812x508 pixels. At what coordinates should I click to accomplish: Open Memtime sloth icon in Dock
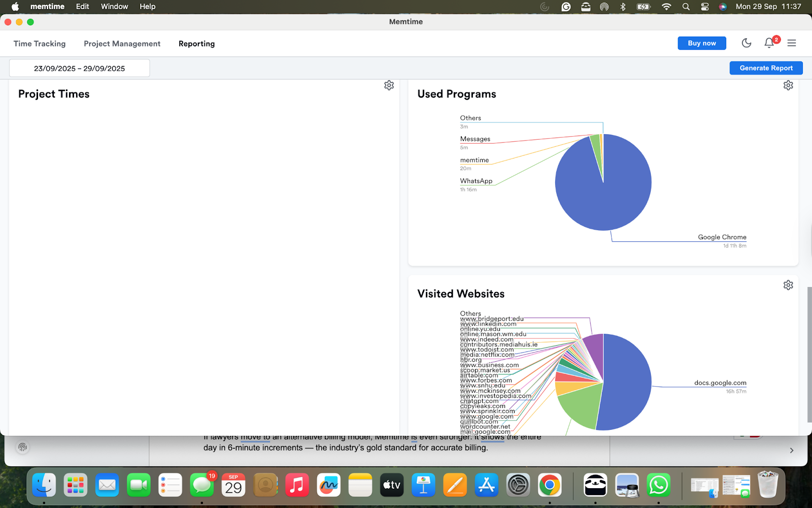coord(595,485)
